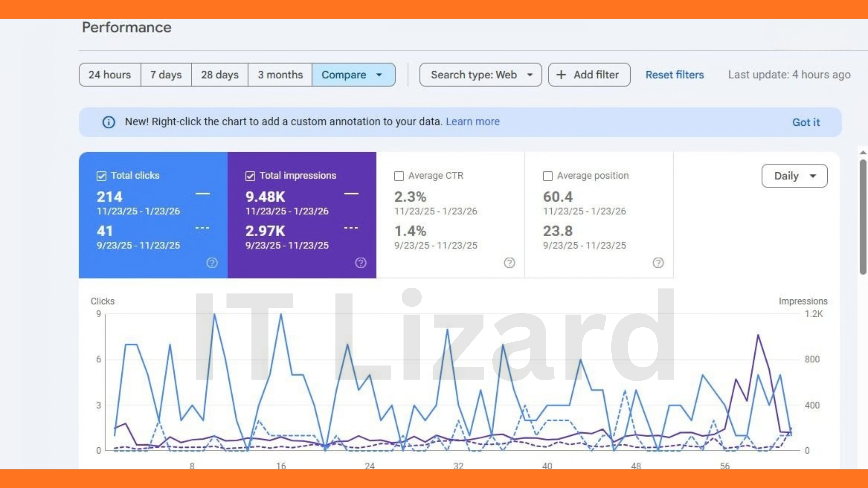Select the 28 days range tab
Viewport: 868px width, 488px height.
pos(220,75)
